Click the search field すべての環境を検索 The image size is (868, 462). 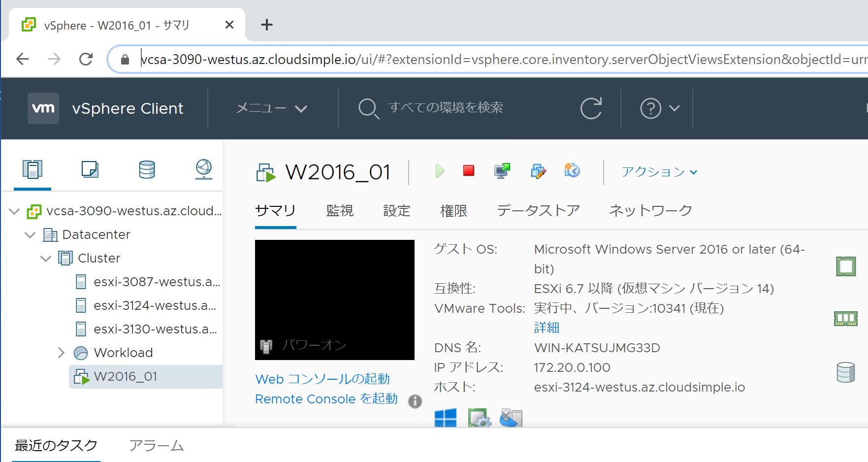tap(446, 108)
